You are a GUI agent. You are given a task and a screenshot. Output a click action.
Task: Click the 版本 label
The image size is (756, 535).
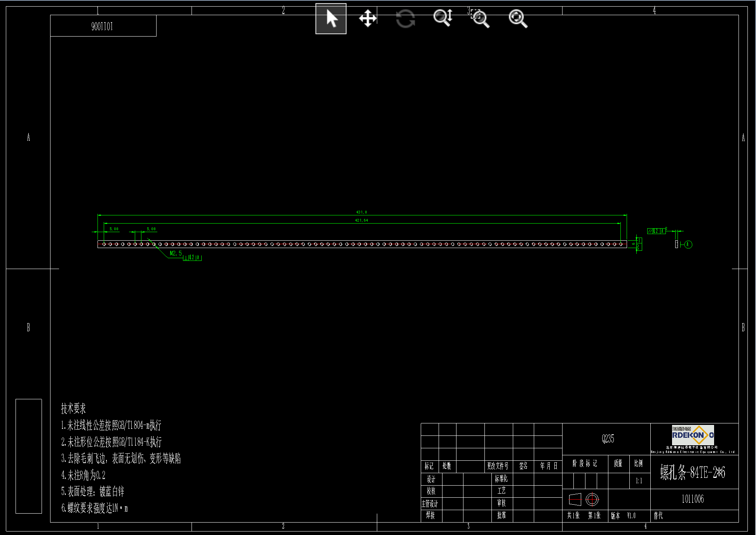[616, 516]
